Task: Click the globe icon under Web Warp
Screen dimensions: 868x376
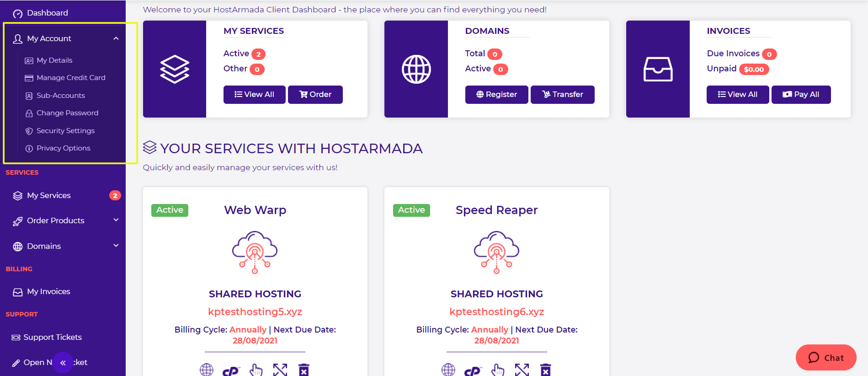Action: tap(207, 370)
